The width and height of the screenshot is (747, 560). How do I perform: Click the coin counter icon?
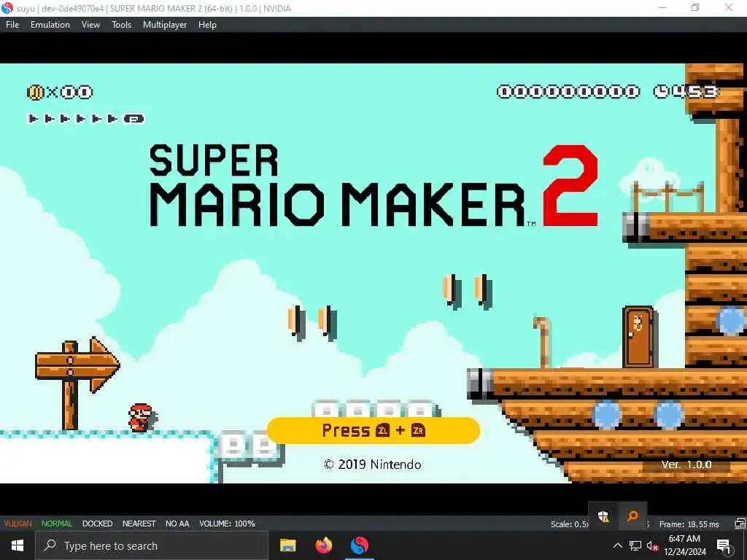point(35,92)
